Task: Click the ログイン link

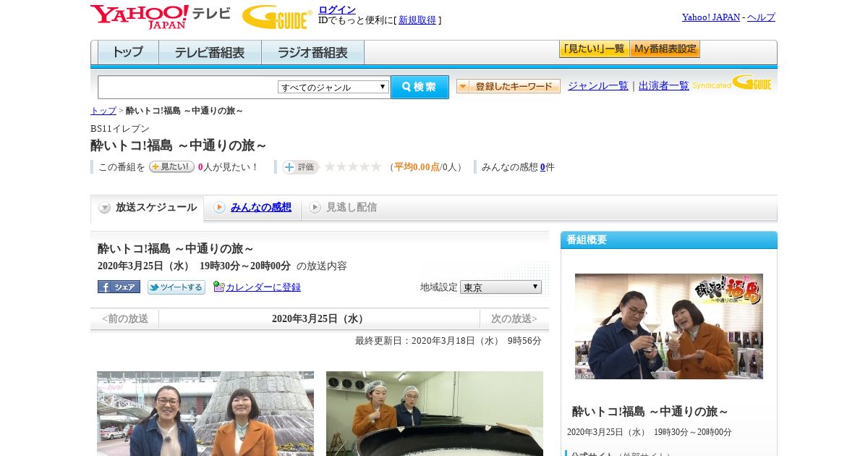Action: [x=337, y=9]
